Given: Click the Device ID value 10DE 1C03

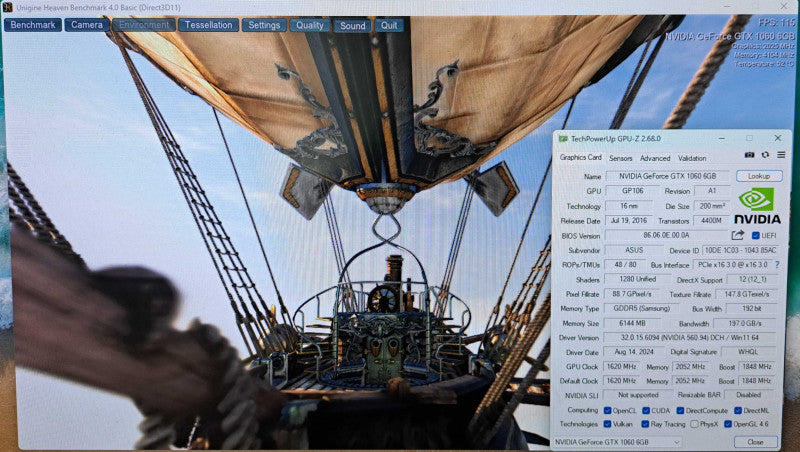Looking at the screenshot, I should tap(740, 250).
